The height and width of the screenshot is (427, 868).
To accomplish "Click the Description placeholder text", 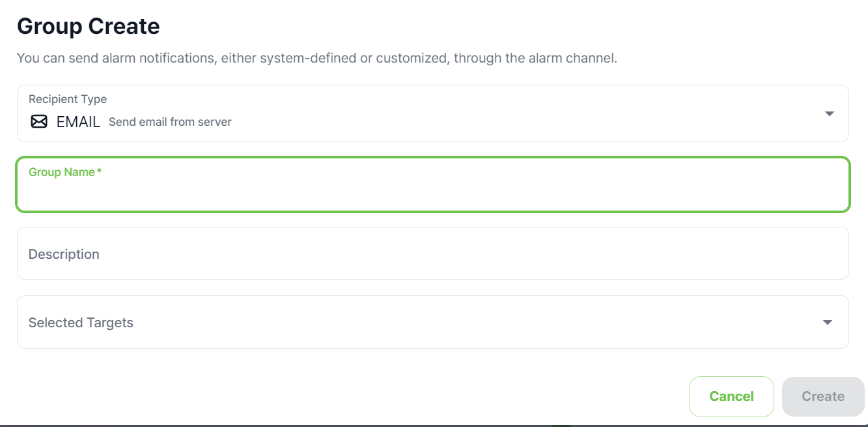I will 63,254.
